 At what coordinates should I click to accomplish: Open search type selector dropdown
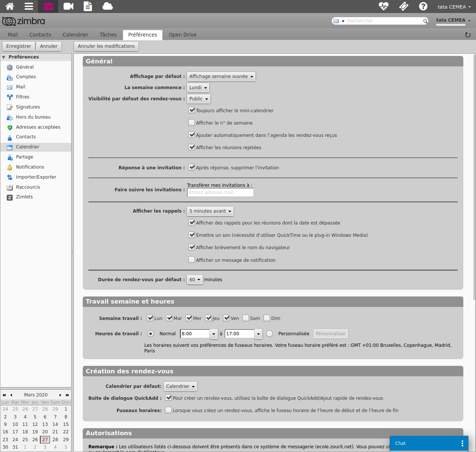(x=338, y=21)
